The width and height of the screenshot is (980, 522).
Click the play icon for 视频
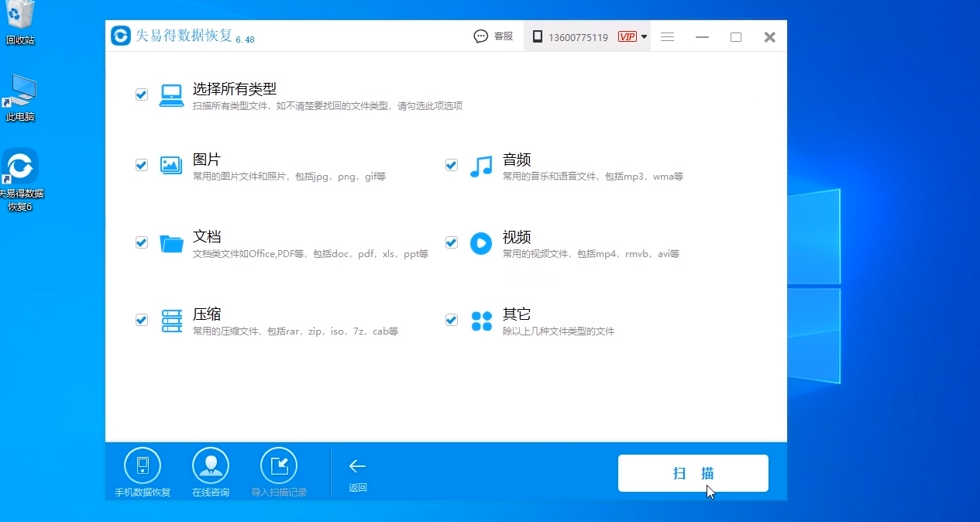(x=481, y=243)
